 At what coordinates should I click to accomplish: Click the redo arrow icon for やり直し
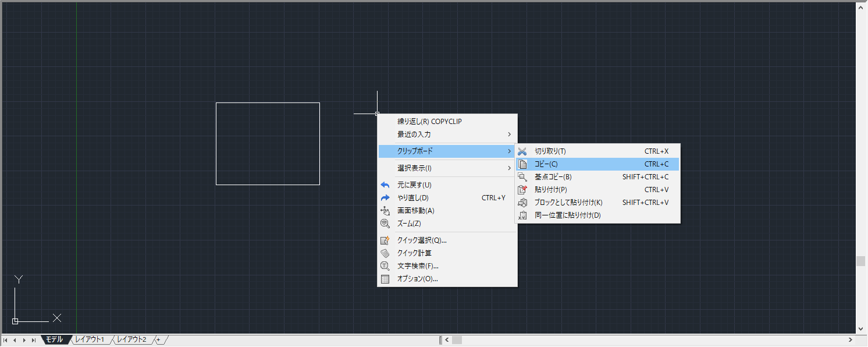pos(385,198)
